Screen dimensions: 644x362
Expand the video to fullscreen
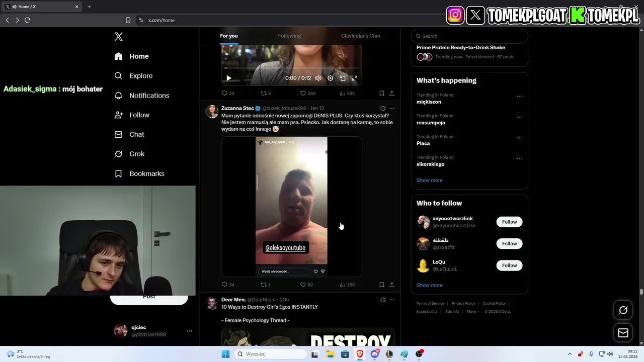coord(354,78)
